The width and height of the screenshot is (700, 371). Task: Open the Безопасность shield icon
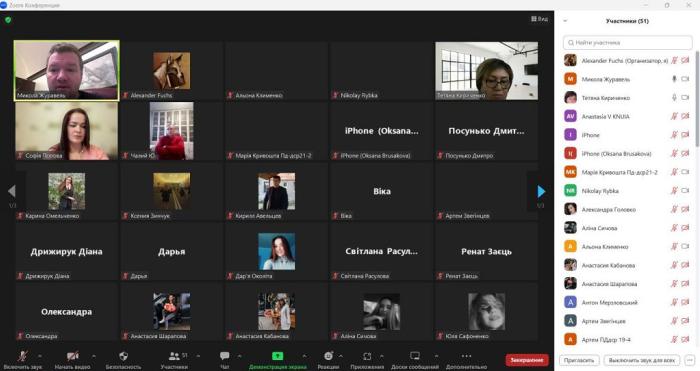click(123, 356)
